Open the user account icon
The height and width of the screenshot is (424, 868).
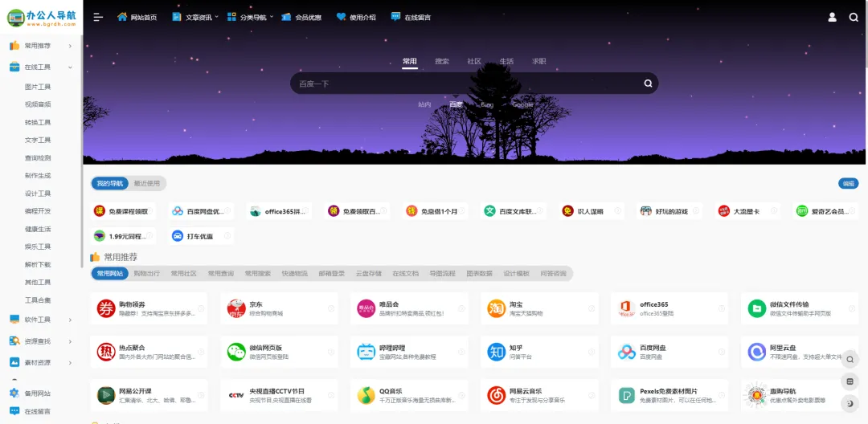click(832, 17)
